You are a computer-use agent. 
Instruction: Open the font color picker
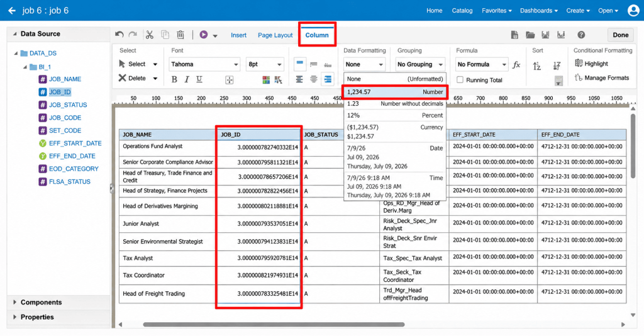pyautogui.click(x=279, y=80)
